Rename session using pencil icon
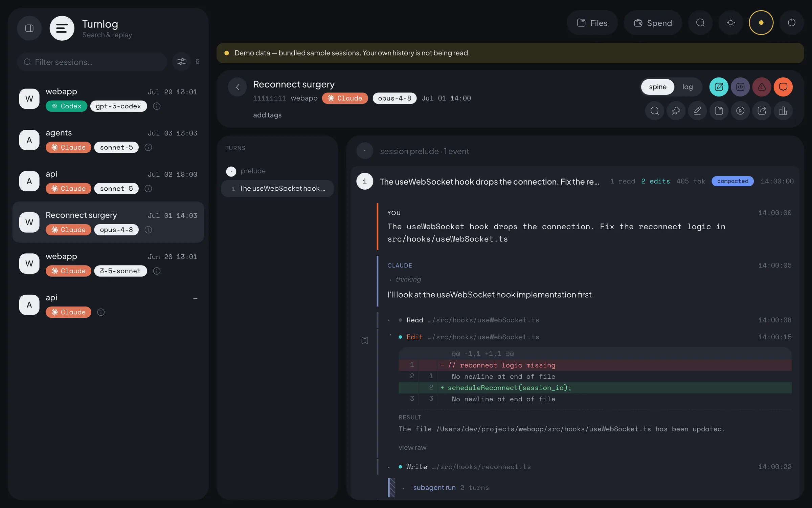The height and width of the screenshot is (508, 812). [697, 111]
